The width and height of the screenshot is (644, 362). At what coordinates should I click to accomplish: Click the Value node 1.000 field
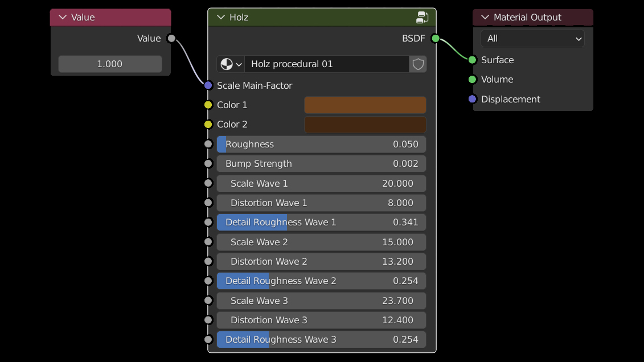point(110,64)
